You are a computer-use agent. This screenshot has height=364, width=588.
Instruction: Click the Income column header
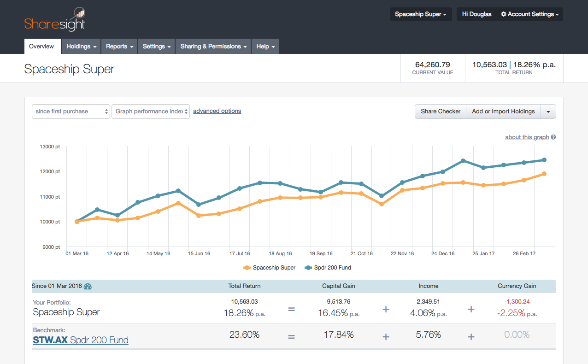point(429,286)
